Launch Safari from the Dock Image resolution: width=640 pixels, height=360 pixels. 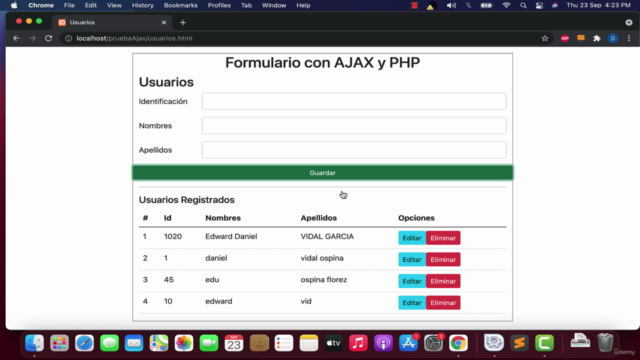(84, 343)
